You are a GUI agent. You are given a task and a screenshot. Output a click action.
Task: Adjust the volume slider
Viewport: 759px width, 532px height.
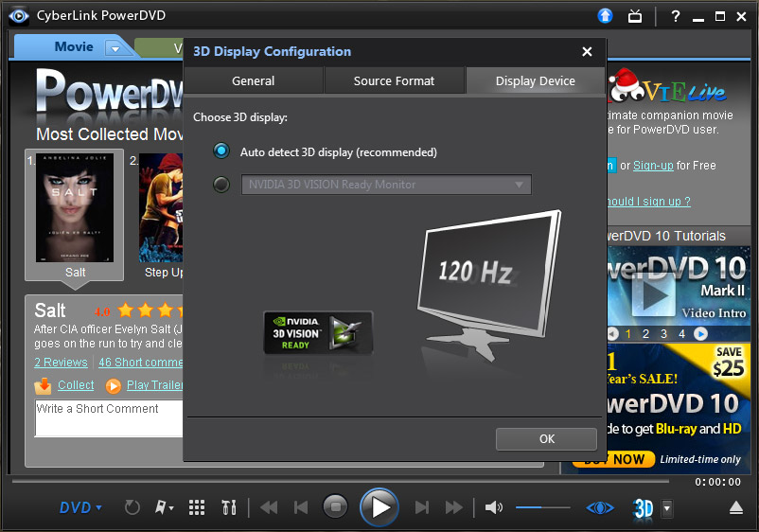click(x=542, y=507)
